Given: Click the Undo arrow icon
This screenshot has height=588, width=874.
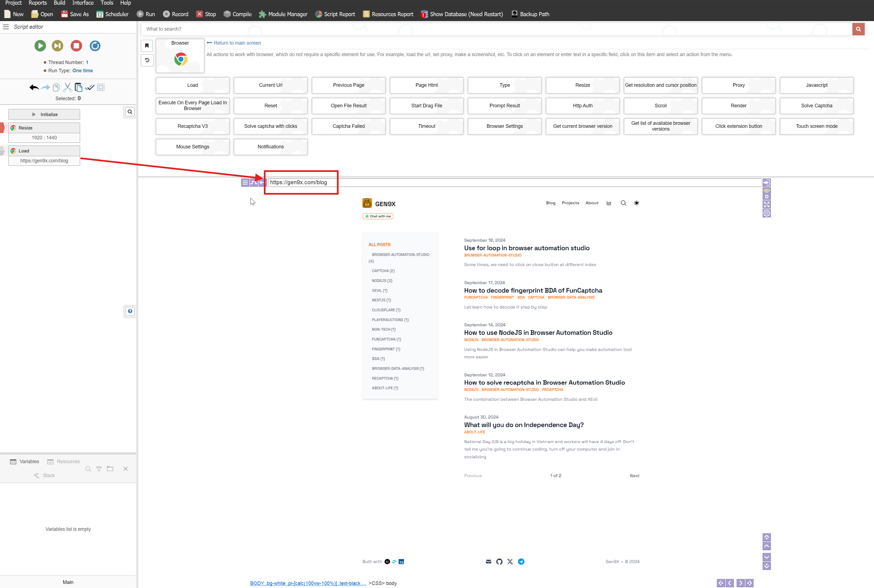Looking at the screenshot, I should [34, 87].
